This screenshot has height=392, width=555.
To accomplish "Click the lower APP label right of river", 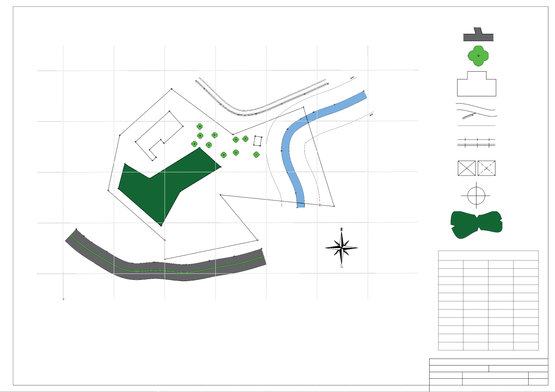I will pyautogui.click(x=371, y=115).
